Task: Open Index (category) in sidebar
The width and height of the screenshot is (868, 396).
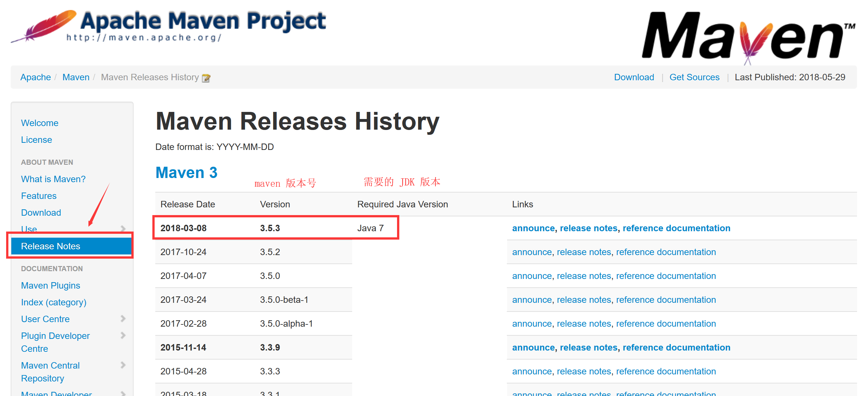Action: click(54, 302)
